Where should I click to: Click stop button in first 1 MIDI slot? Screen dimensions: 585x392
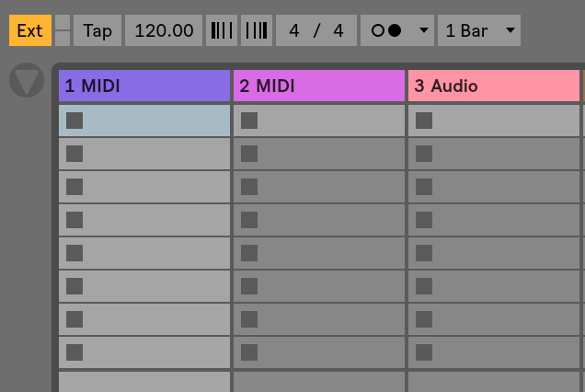75,121
